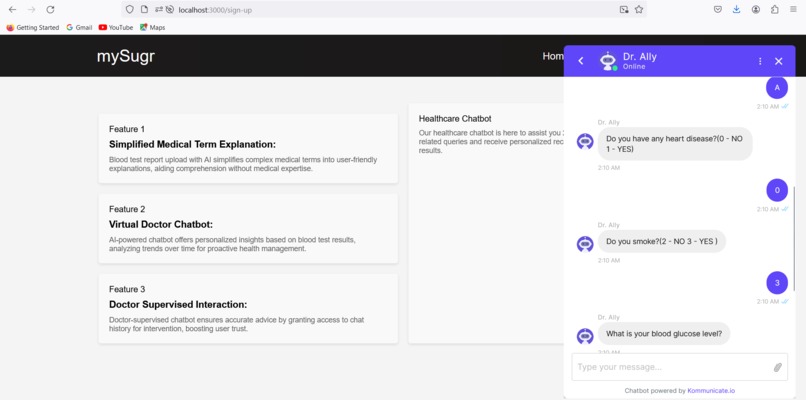
Task: Click the mySugr logo
Action: 125,57
